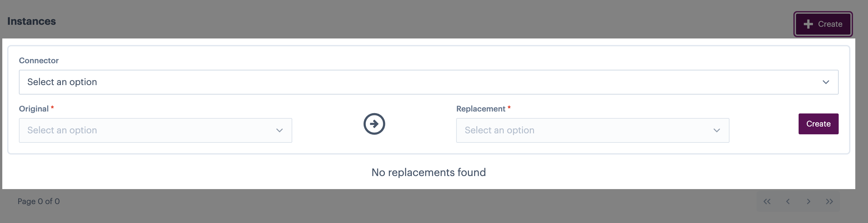Image resolution: width=868 pixels, height=223 pixels.
Task: Click the Replacement field's "Select an option" placeholder
Action: pos(499,130)
